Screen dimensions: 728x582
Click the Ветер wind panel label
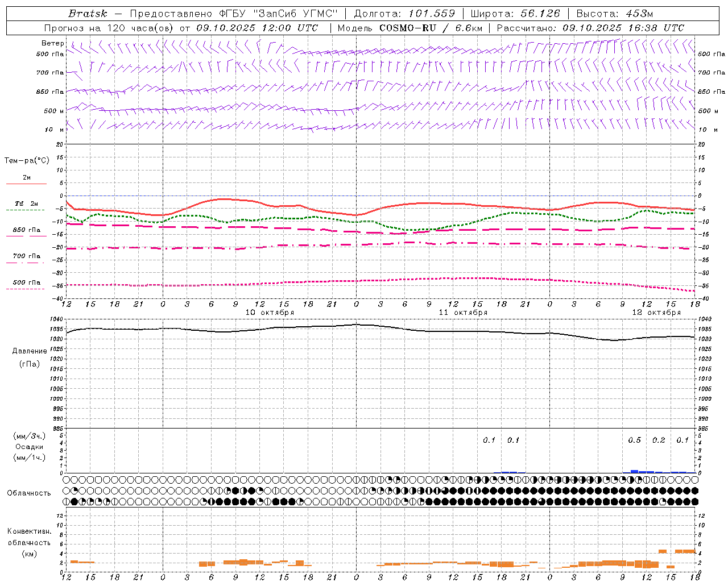(53, 43)
